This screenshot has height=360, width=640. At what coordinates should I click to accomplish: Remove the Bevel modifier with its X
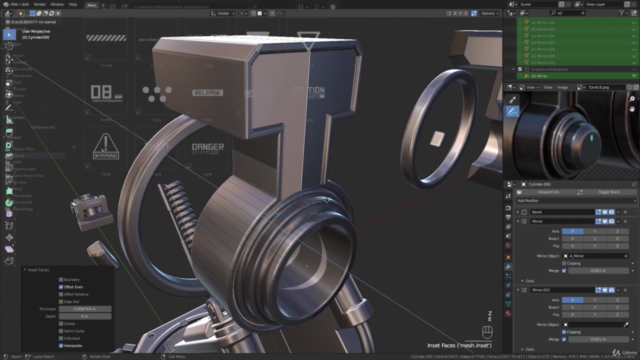click(x=625, y=212)
